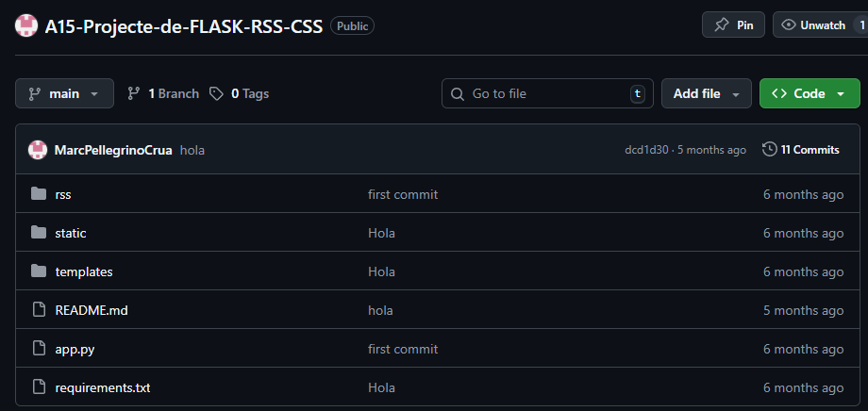The image size is (868, 411).
Task: Click the 6 months ago timestamp on static row
Action: (x=803, y=233)
